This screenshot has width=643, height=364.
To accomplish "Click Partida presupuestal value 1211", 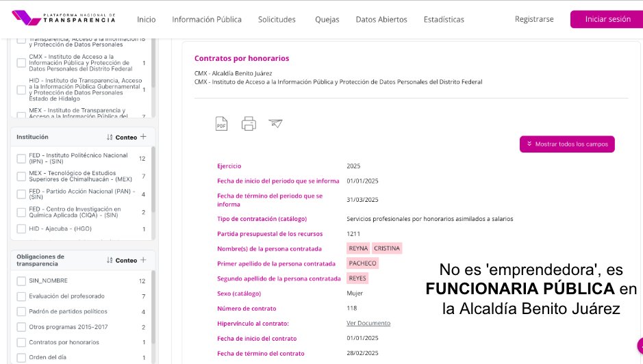I will coord(353,233).
